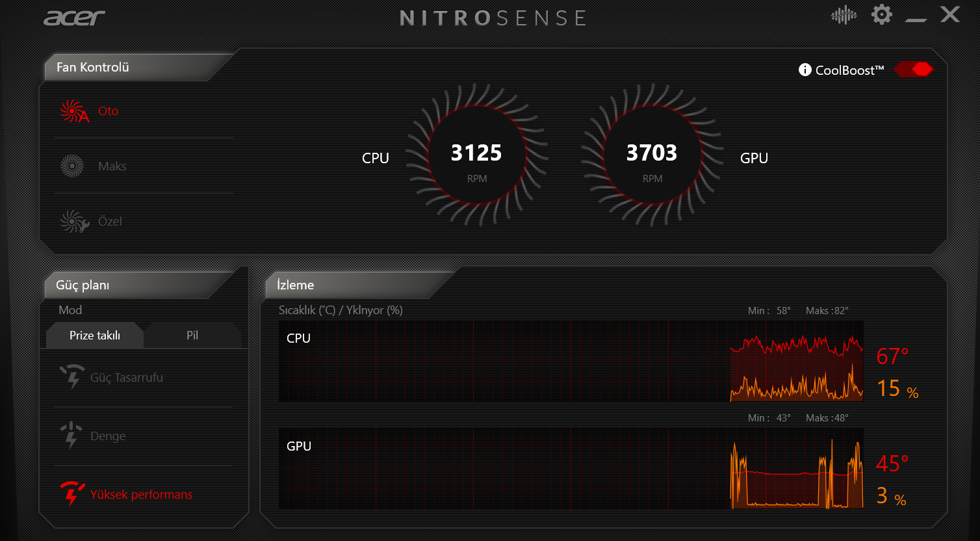This screenshot has height=541, width=980.
Task: Open the audio equalizer icon in title bar
Action: click(x=844, y=15)
